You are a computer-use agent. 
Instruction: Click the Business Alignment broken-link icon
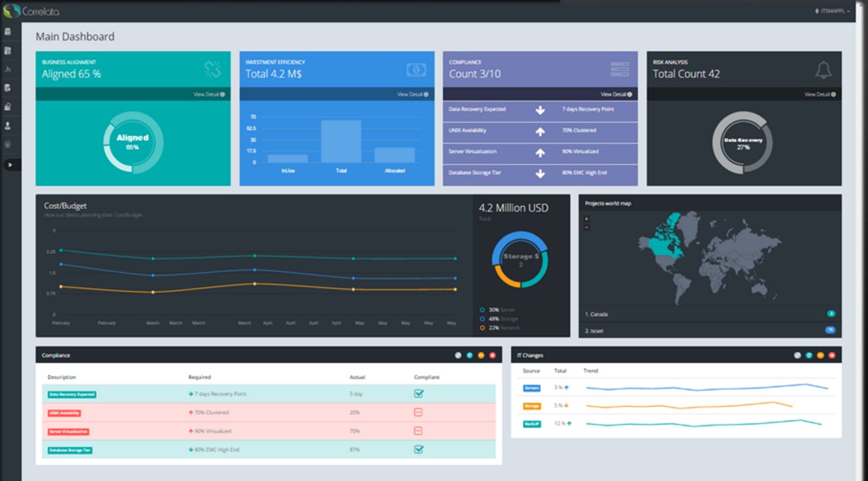[212, 70]
